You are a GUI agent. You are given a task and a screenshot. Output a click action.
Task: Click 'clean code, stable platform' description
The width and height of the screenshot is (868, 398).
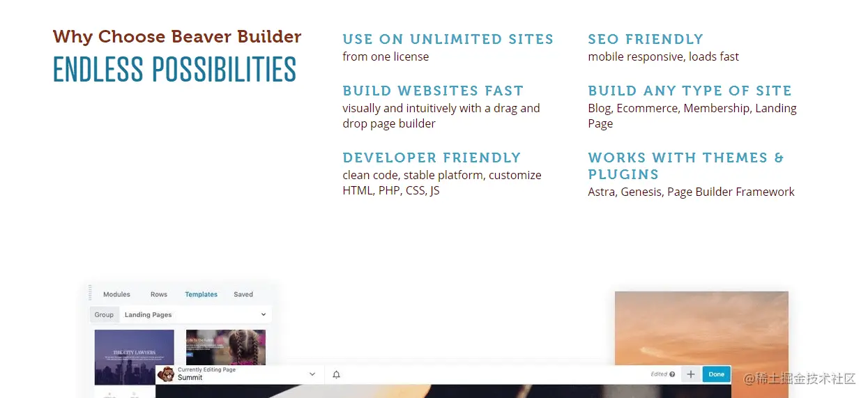[x=442, y=183]
